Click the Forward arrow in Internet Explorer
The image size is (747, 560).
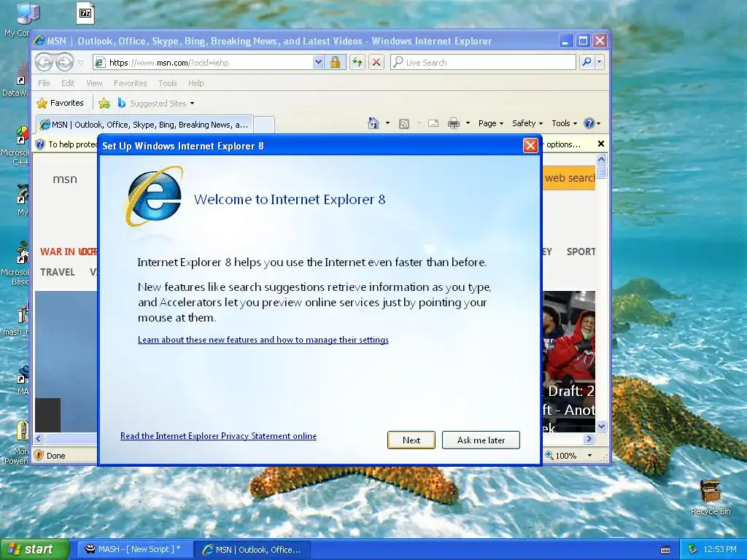(x=65, y=63)
